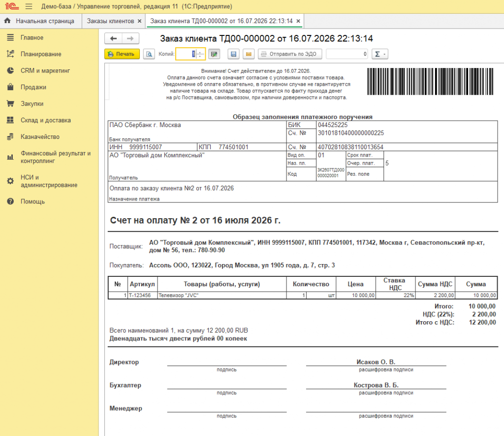Click the Главное list icon

pos(10,37)
